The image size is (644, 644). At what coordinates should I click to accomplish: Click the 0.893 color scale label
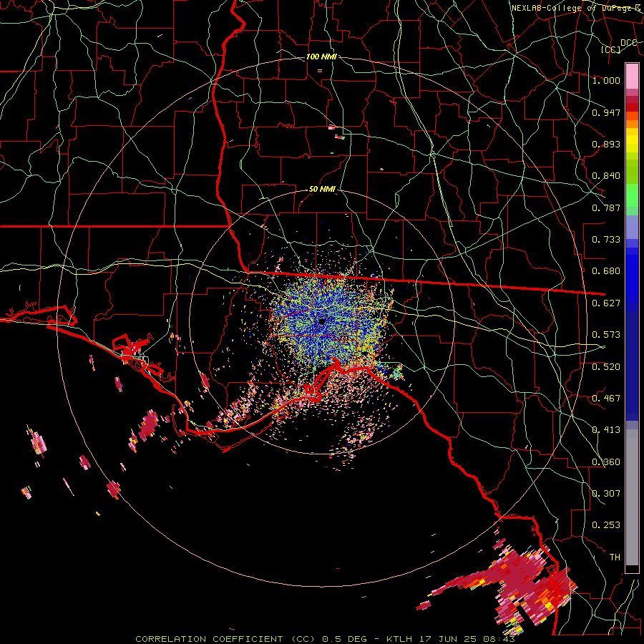pos(606,144)
